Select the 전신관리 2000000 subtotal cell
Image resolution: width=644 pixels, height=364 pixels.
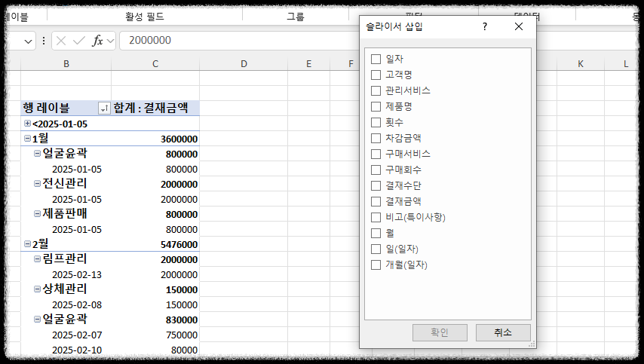[x=155, y=184]
